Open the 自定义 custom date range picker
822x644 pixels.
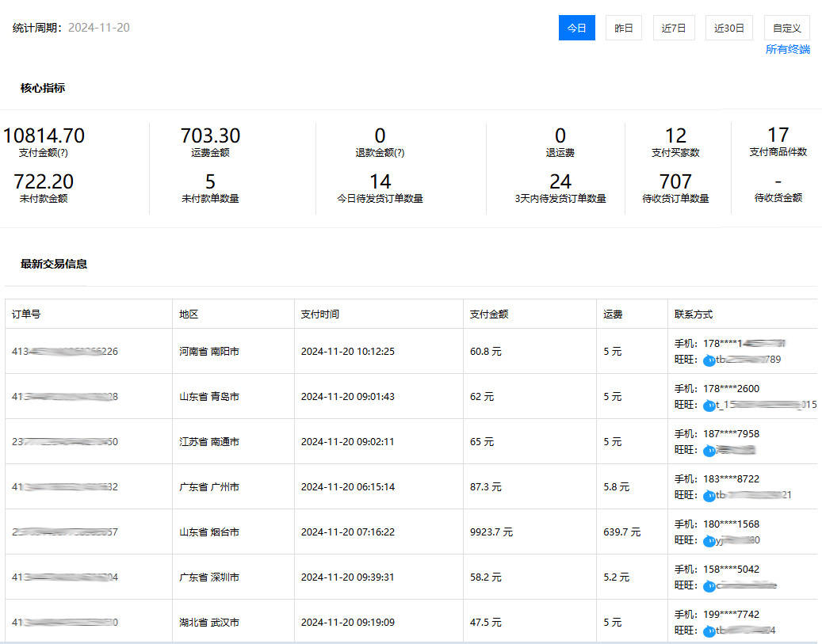pyautogui.click(x=786, y=28)
